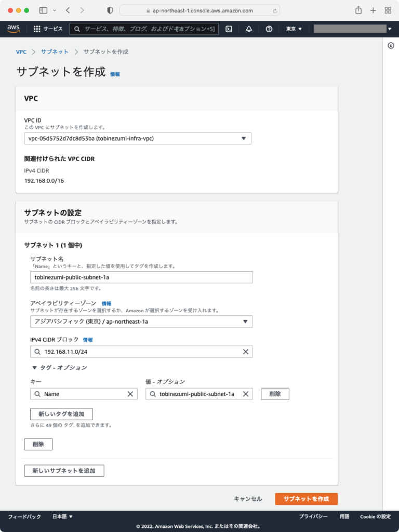This screenshot has height=532, width=399.
Task: Reload the page in Safari
Action: 275,11
